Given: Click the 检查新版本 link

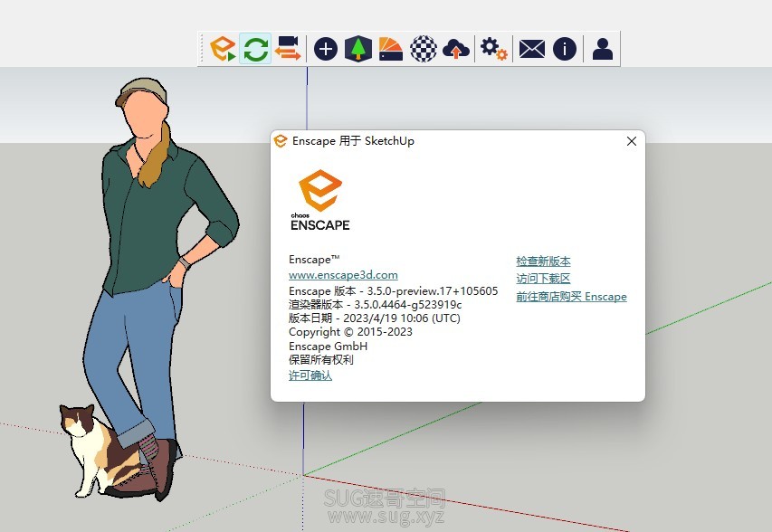Looking at the screenshot, I should 543,261.
